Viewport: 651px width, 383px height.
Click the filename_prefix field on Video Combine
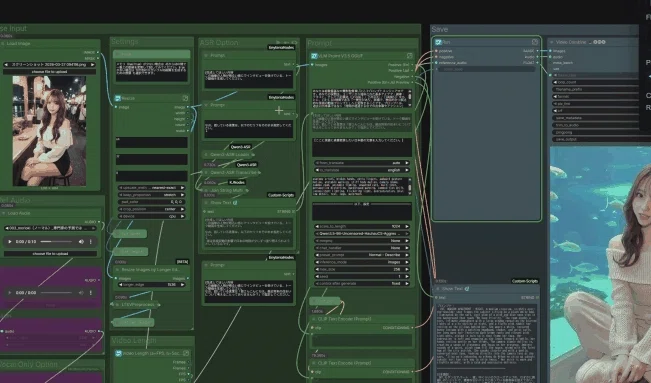pyautogui.click(x=595, y=89)
